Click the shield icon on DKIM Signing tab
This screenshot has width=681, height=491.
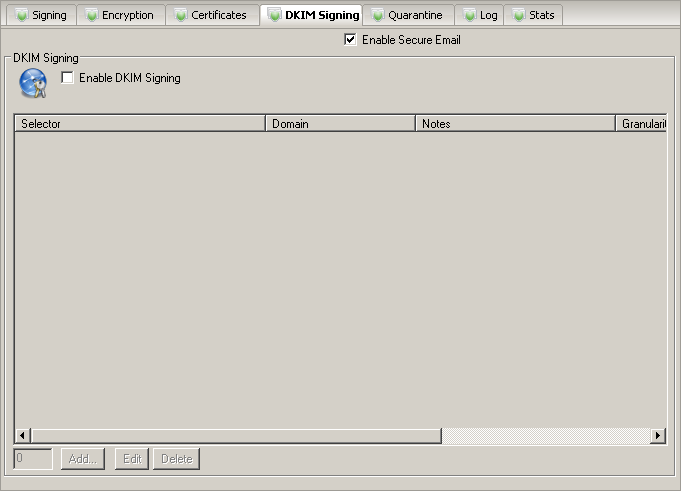[274, 16]
